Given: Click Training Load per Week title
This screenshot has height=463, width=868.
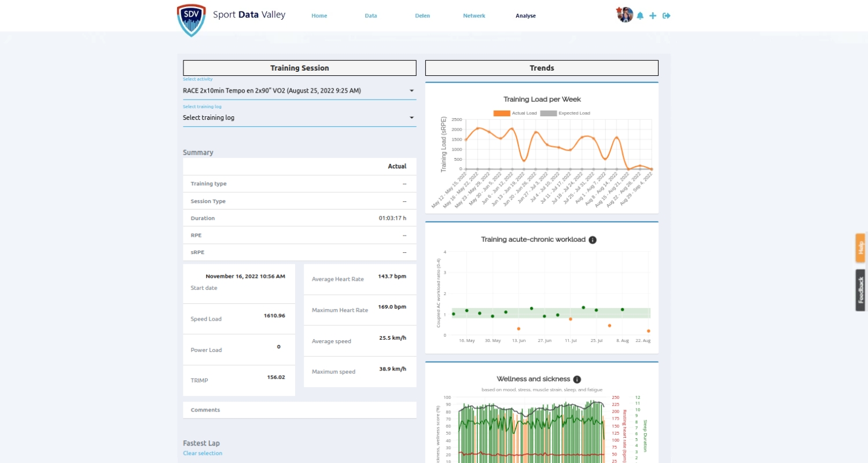Looking at the screenshot, I should (x=542, y=100).
